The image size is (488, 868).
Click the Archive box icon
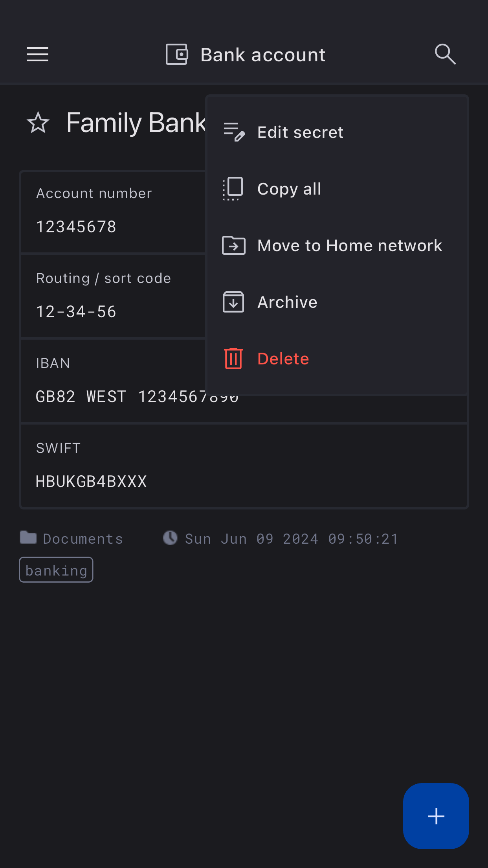point(233,302)
